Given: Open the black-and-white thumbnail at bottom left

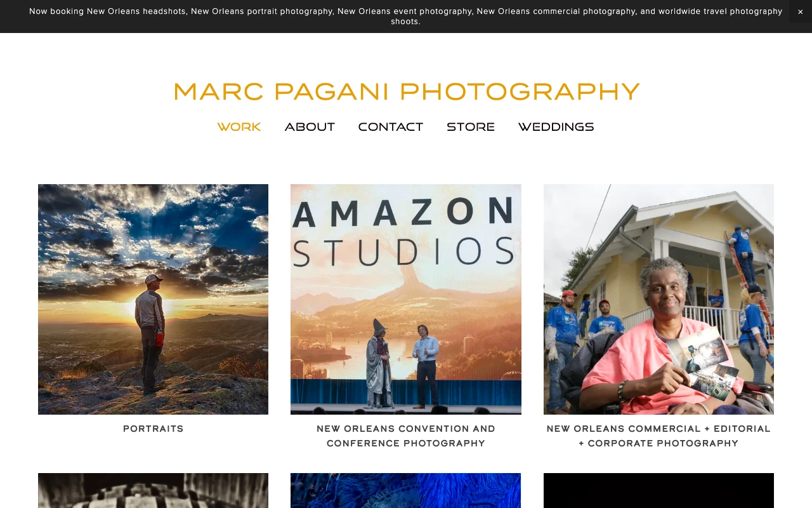Looking at the screenshot, I should pos(153,490).
